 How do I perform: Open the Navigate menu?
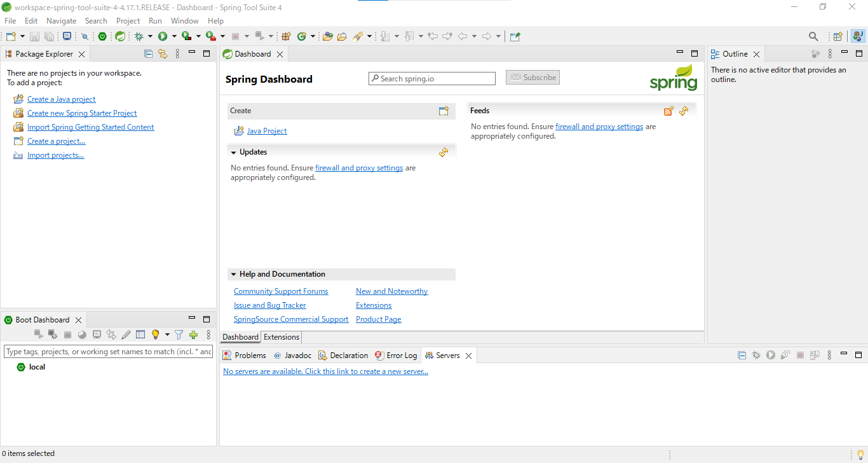click(x=61, y=21)
